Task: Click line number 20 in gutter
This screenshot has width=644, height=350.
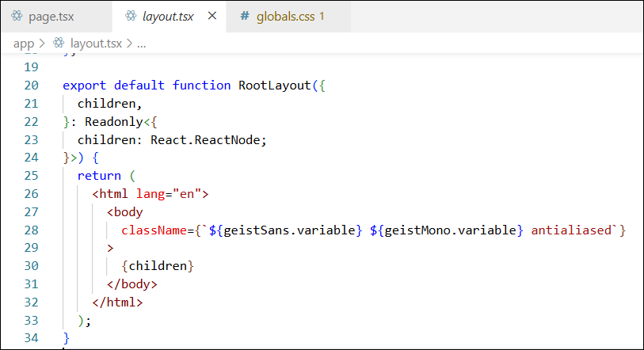Action: point(32,86)
